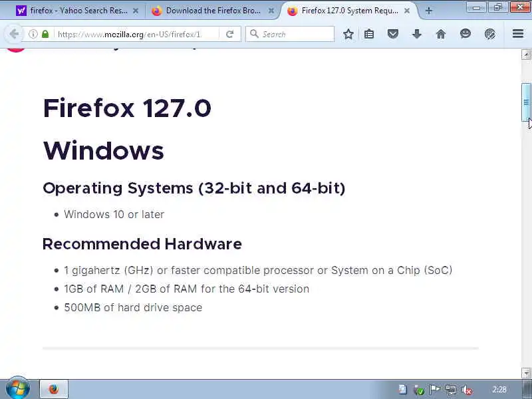The image size is (532, 399).
Task: Click the green secure connection padlock
Action: (45, 34)
